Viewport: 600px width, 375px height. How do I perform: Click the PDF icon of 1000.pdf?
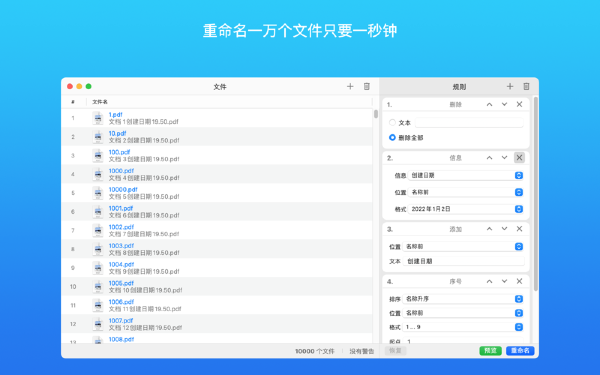coord(98,174)
